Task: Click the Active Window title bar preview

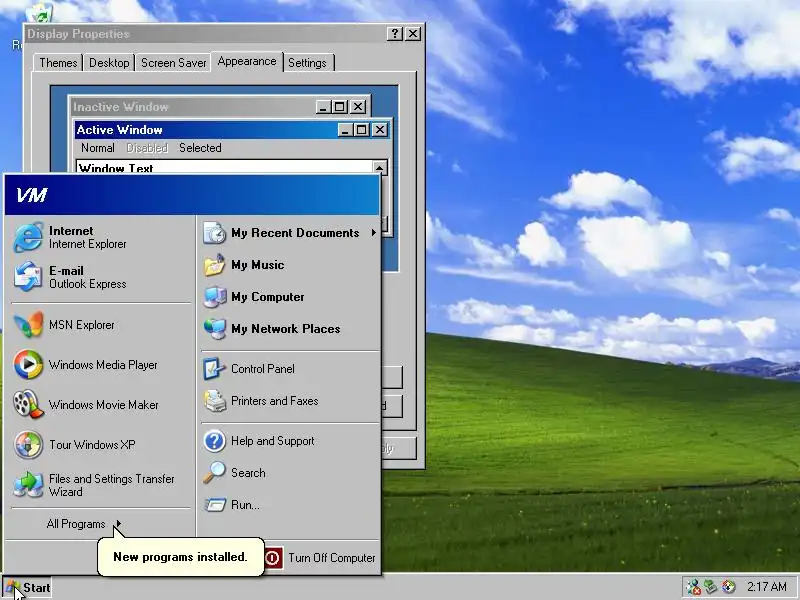Action: (x=206, y=130)
